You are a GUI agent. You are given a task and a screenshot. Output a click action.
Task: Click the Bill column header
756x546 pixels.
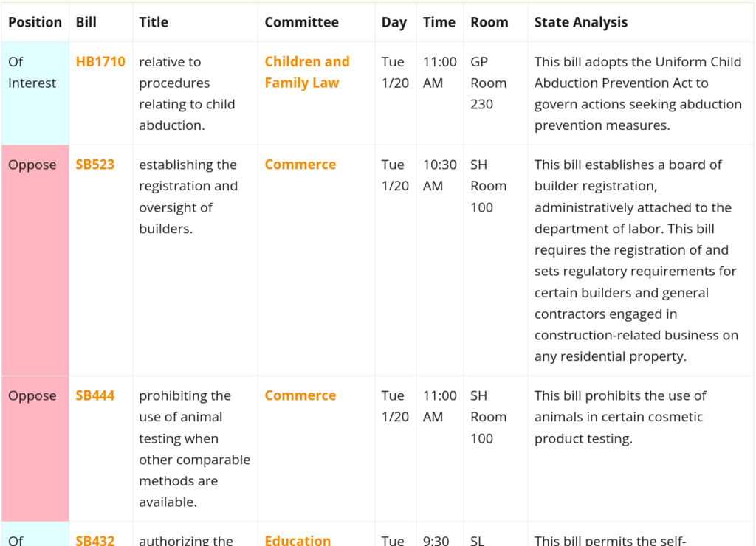(x=86, y=22)
